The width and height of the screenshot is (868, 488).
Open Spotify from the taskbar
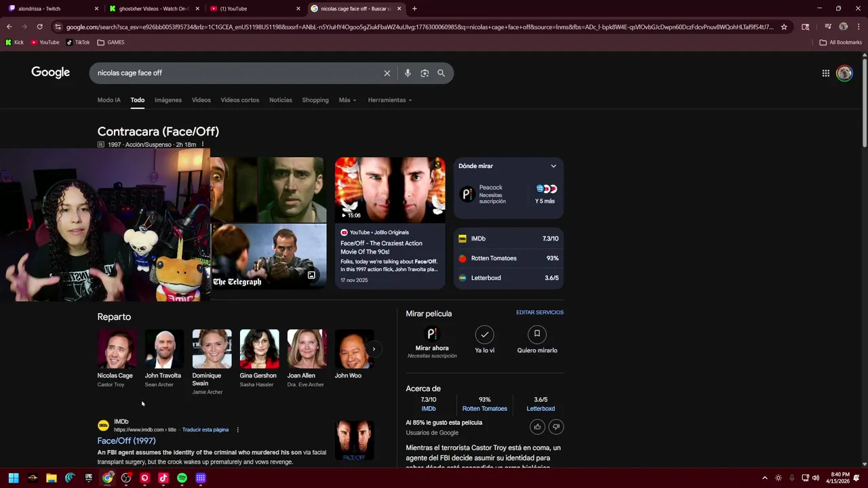click(182, 478)
